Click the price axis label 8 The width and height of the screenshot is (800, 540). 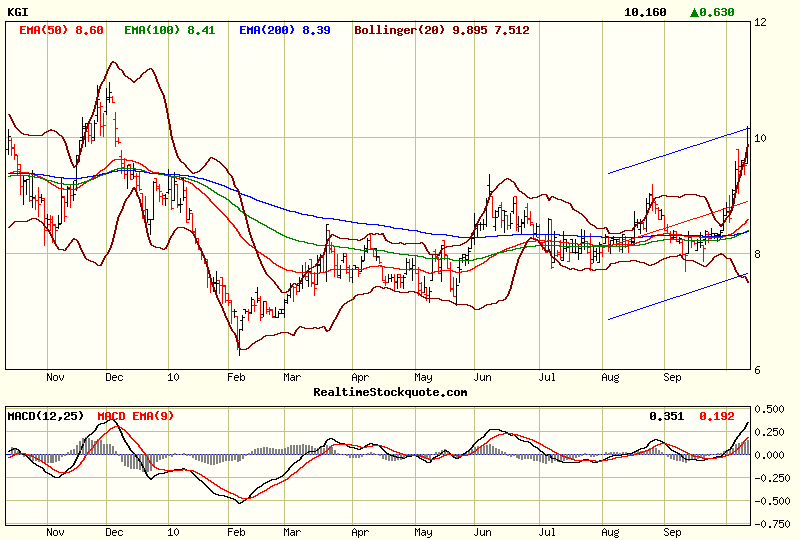pos(757,254)
